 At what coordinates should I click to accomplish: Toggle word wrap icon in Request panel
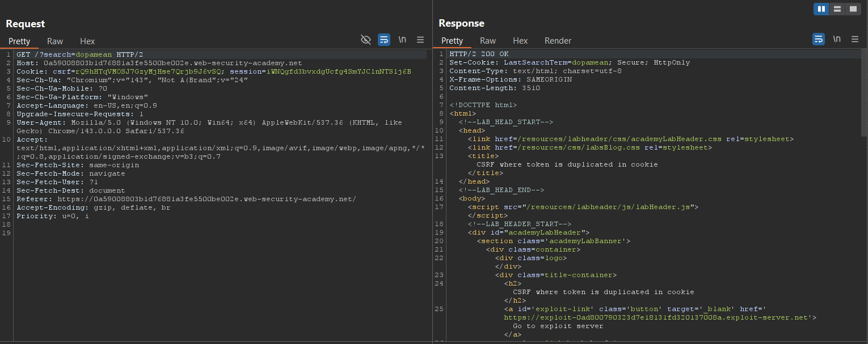pyautogui.click(x=384, y=40)
